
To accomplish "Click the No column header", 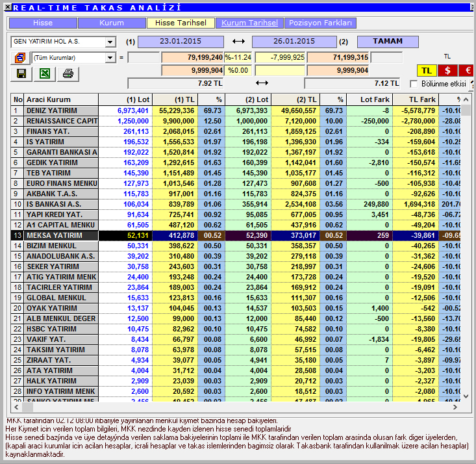I will pyautogui.click(x=18, y=99).
